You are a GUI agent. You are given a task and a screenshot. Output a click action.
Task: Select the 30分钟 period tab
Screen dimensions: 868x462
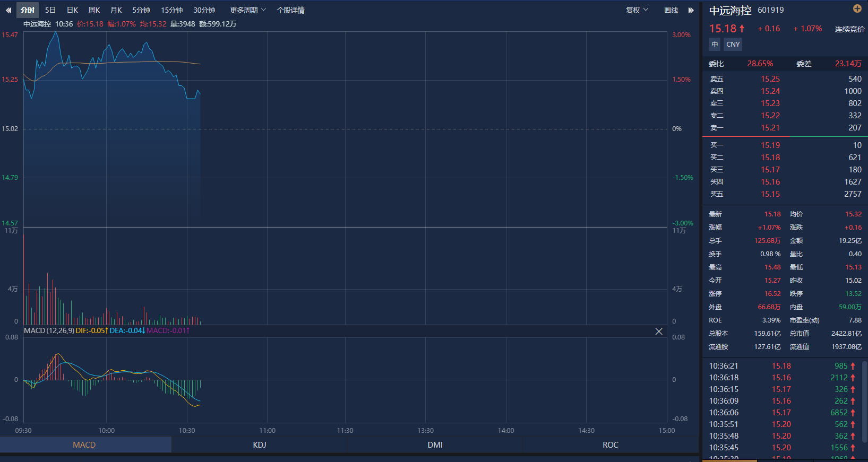click(204, 10)
